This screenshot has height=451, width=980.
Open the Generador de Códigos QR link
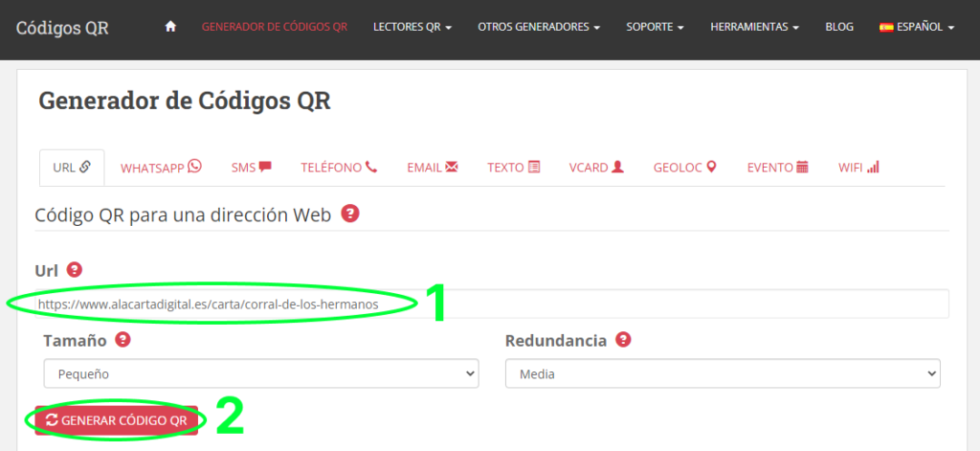coord(275,27)
